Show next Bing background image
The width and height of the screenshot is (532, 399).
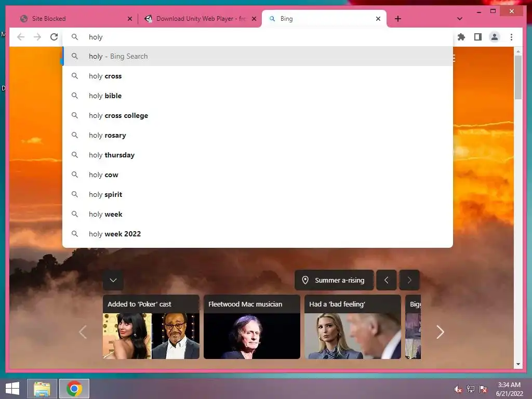click(x=409, y=280)
